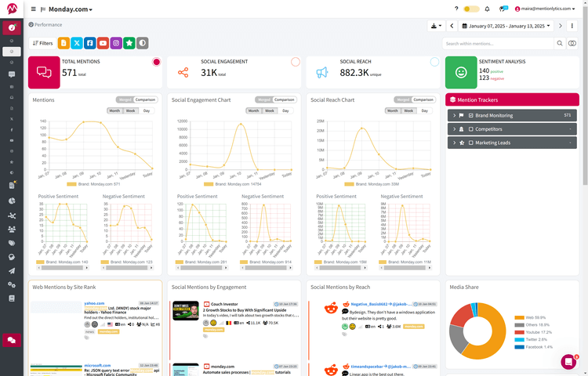
Task: Open the maira@mentionlytics.com account menu
Action: point(545,9)
